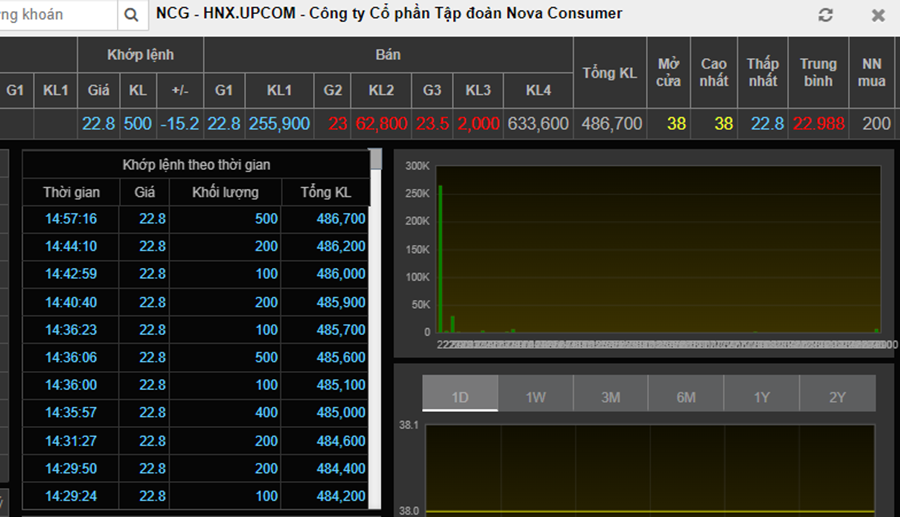Show the 1Y price chart
Image resolution: width=900 pixels, height=517 pixels.
pyautogui.click(x=762, y=397)
